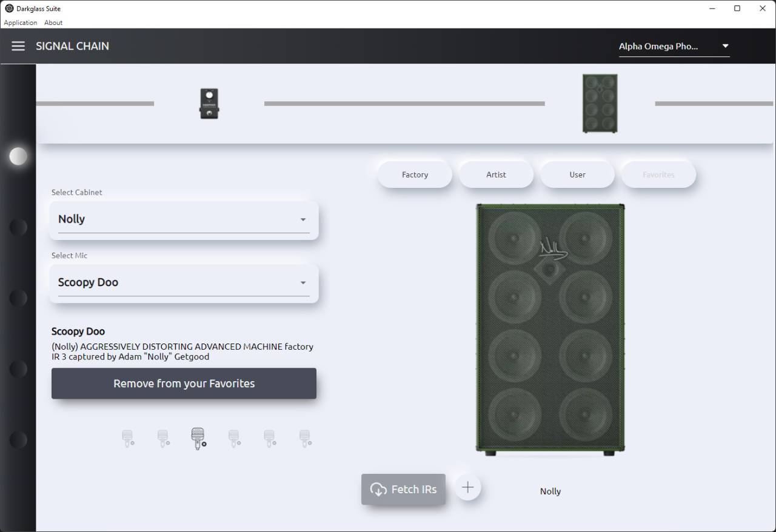
Task: Select the second preset slot in sidebar
Action: click(18, 227)
